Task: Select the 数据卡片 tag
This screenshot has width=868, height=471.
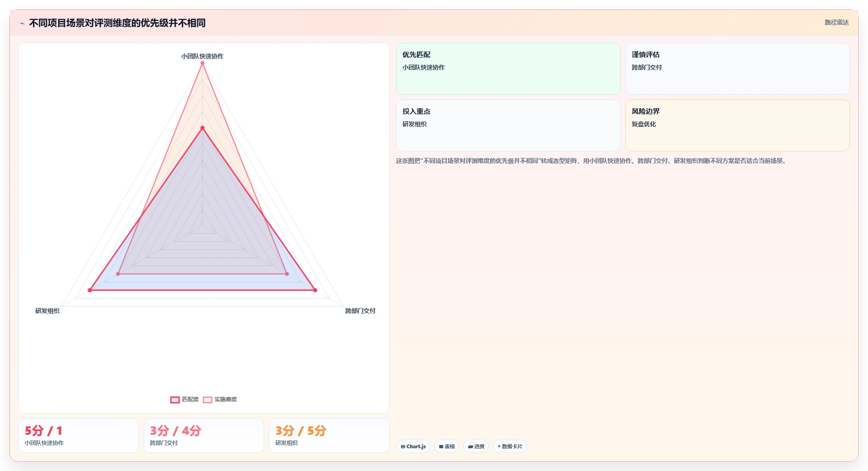Action: tap(510, 446)
